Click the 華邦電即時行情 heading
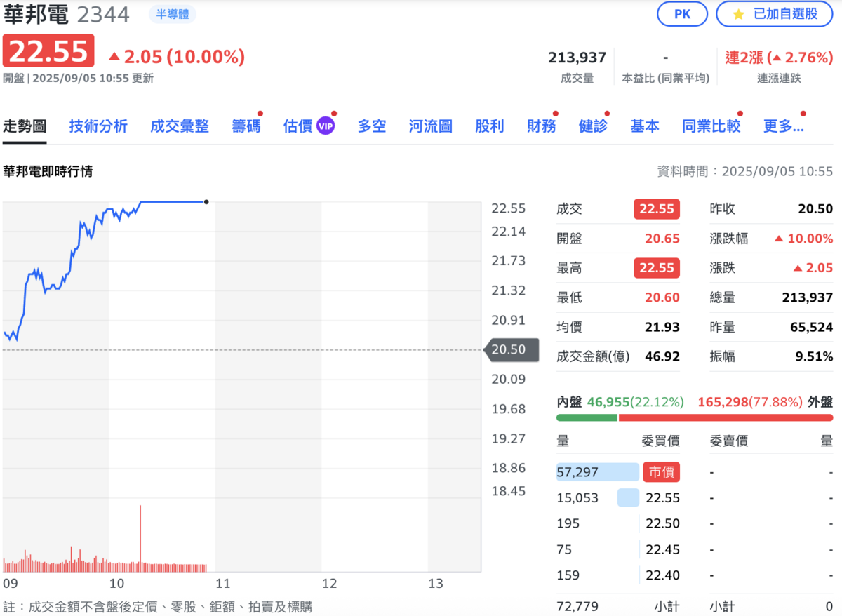This screenshot has height=616, width=842. coord(48,171)
